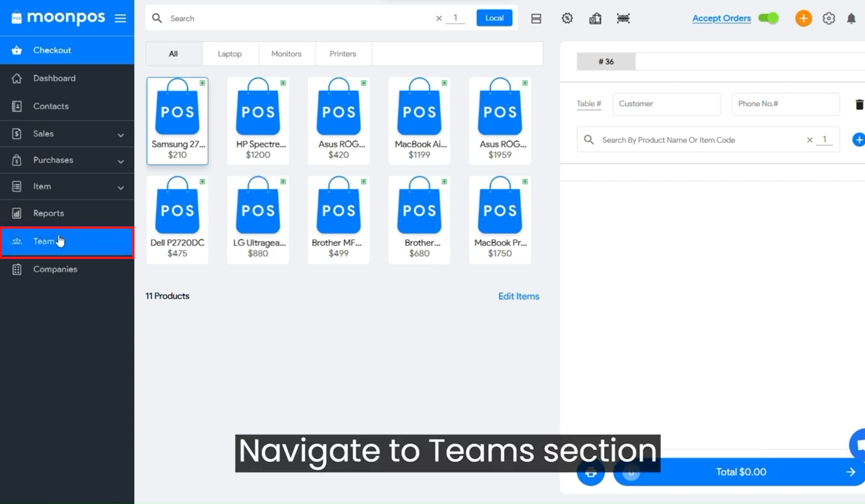Click the shopping bag toolbar icon
865x504 pixels.
[595, 18]
